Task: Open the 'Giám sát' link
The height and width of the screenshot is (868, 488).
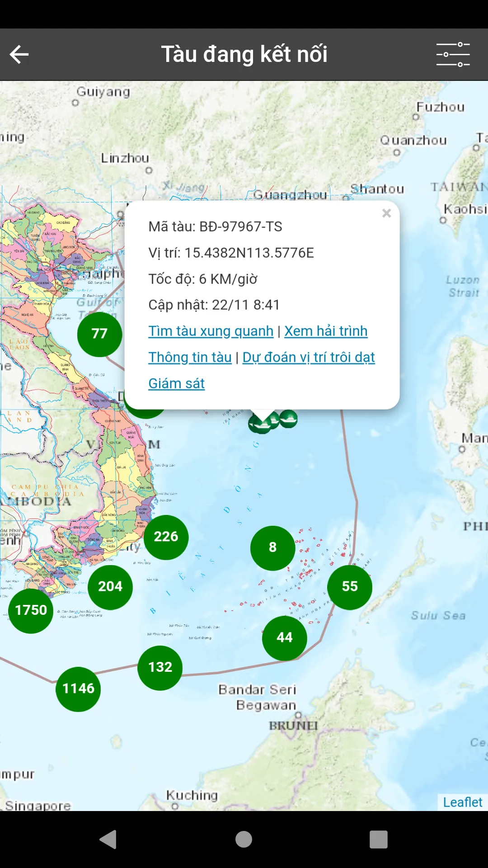Action: (x=176, y=383)
